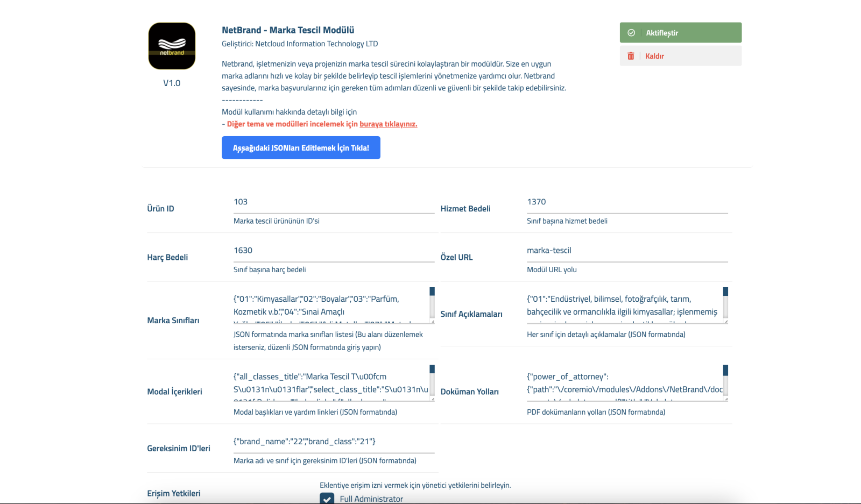
Task: Click the 'Erişim Yetkileri' label
Action: pyautogui.click(x=174, y=494)
